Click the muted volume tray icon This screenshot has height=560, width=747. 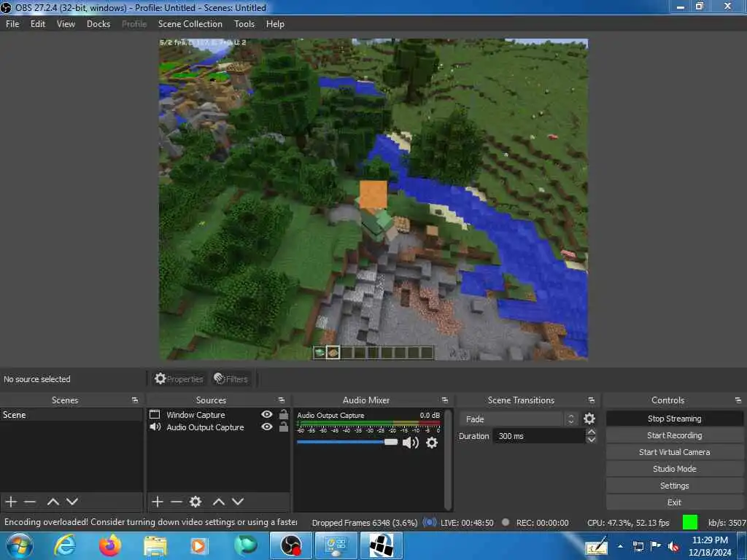tap(673, 547)
